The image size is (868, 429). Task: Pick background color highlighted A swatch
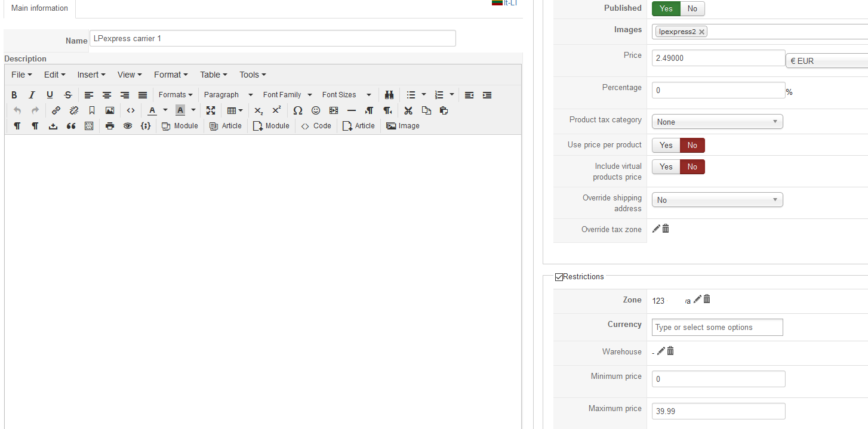[x=180, y=110]
